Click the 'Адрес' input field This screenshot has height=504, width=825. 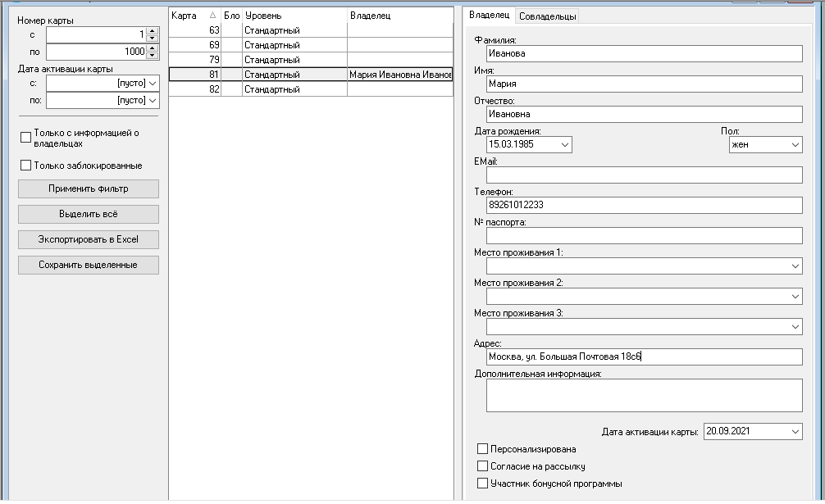tap(645, 356)
